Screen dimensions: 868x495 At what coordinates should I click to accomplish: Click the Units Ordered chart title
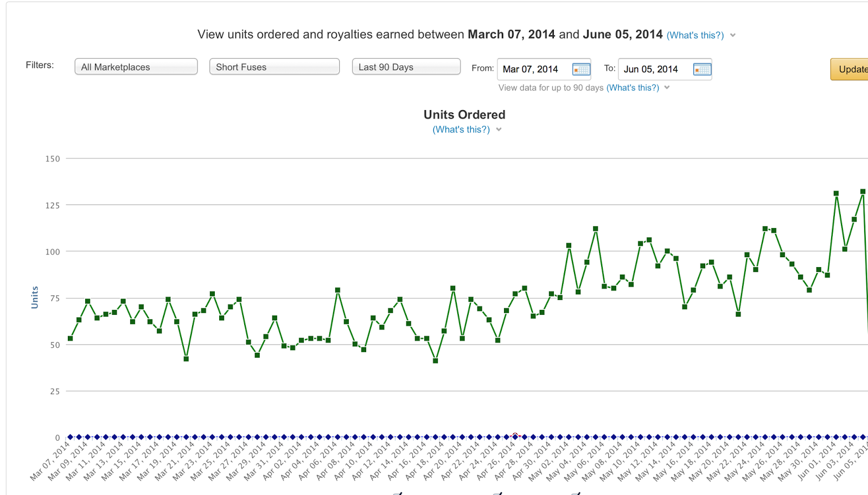[464, 115]
